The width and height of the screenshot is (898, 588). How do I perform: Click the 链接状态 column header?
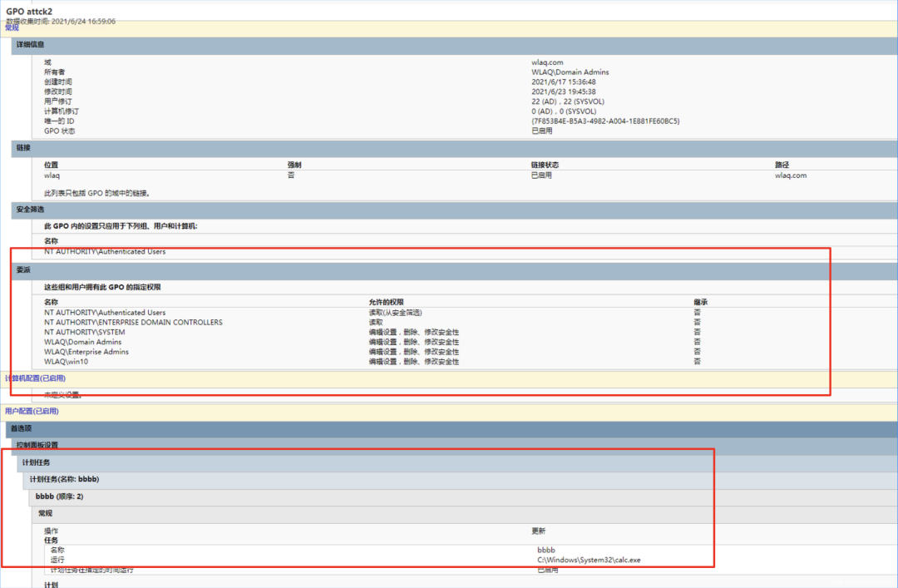[x=545, y=165]
